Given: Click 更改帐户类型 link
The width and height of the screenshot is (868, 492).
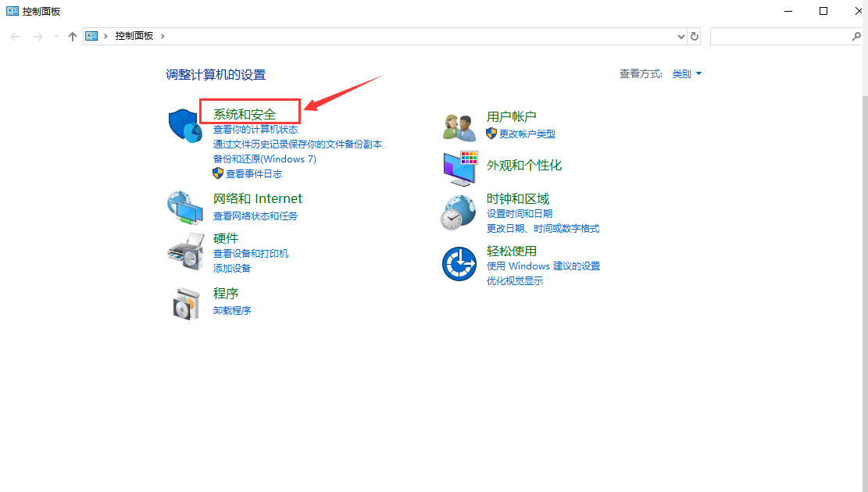Looking at the screenshot, I should [x=527, y=134].
